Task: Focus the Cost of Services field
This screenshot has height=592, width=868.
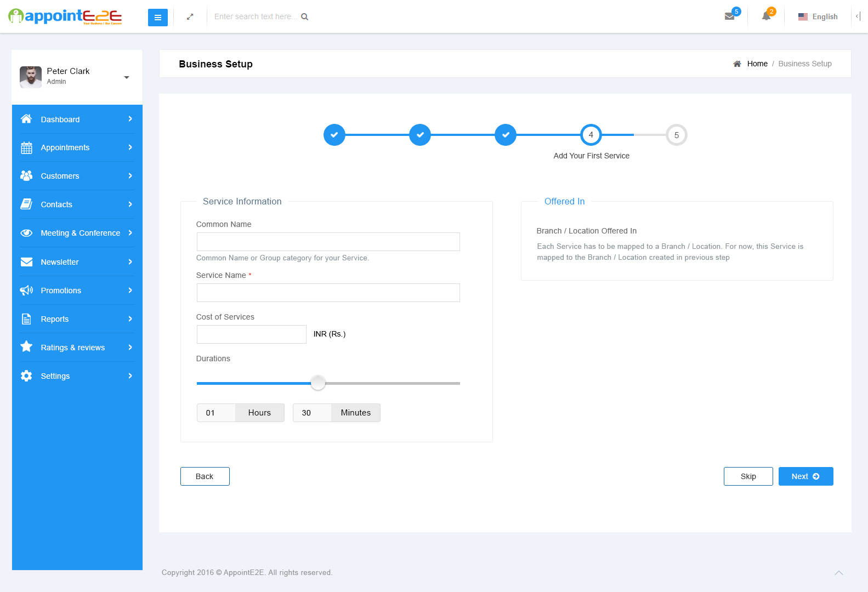Action: (x=252, y=334)
